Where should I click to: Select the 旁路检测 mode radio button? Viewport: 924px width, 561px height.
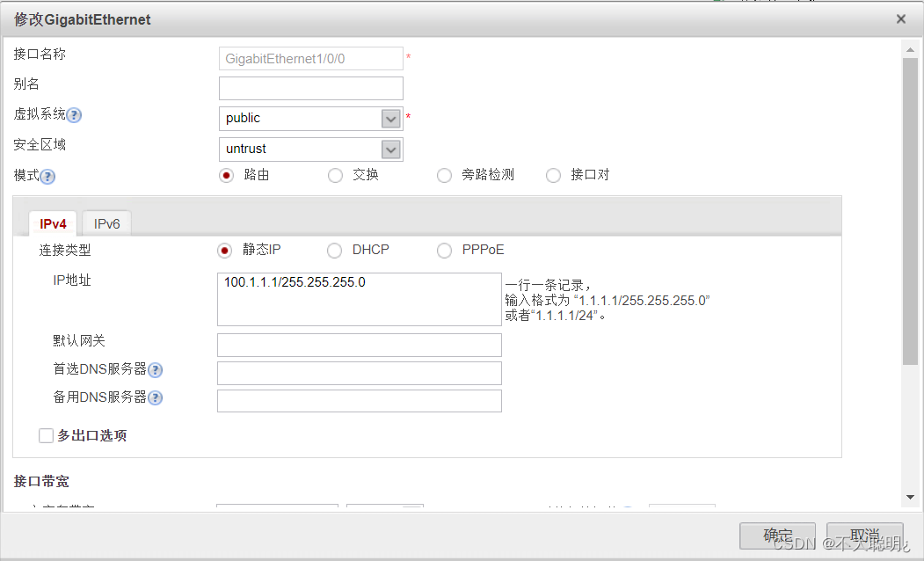[444, 175]
